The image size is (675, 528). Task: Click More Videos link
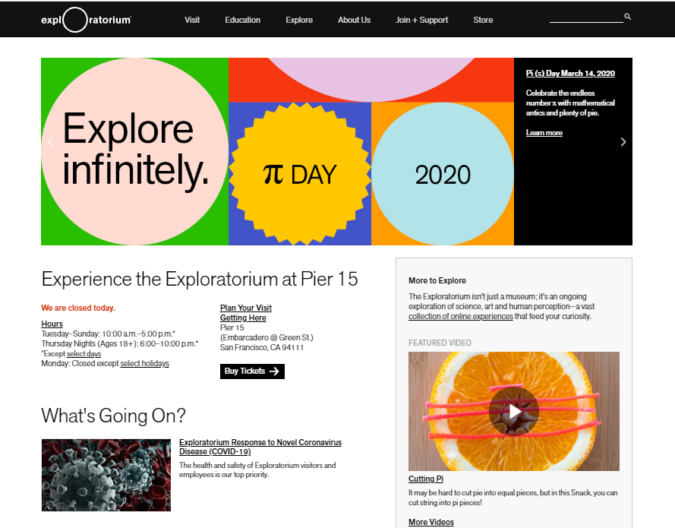point(431,522)
